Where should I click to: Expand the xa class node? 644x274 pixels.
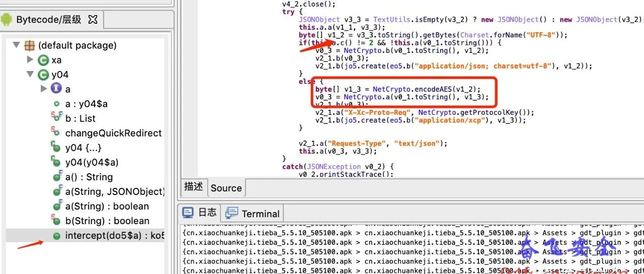[30, 60]
